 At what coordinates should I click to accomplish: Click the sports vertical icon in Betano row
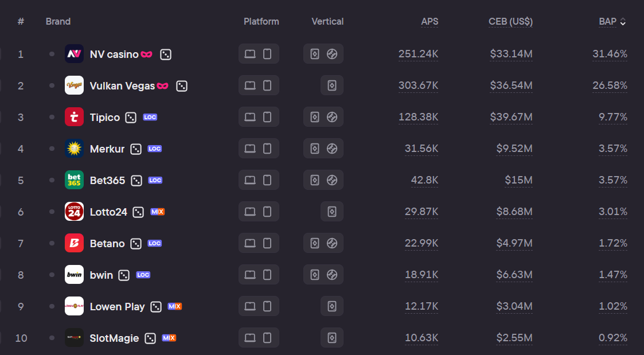pyautogui.click(x=332, y=243)
